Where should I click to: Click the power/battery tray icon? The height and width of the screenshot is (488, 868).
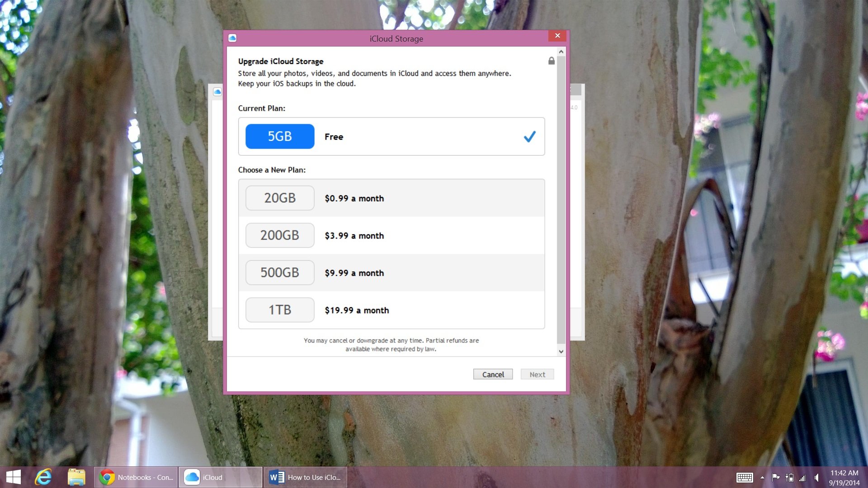point(789,477)
